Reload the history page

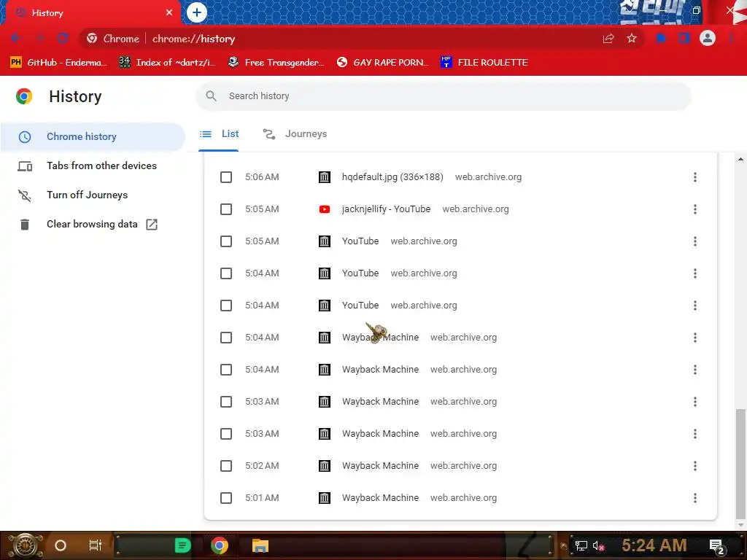pyautogui.click(x=63, y=39)
